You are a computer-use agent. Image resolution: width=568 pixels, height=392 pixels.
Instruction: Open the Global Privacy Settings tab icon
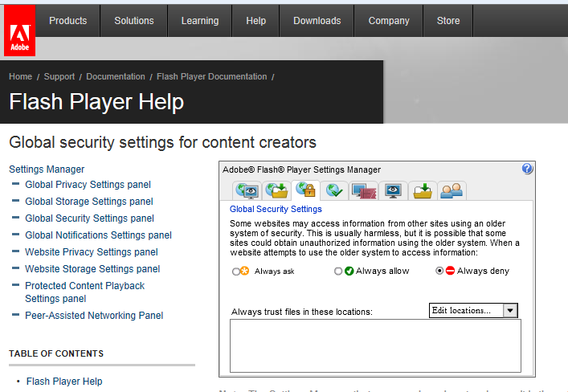pyautogui.click(x=246, y=190)
